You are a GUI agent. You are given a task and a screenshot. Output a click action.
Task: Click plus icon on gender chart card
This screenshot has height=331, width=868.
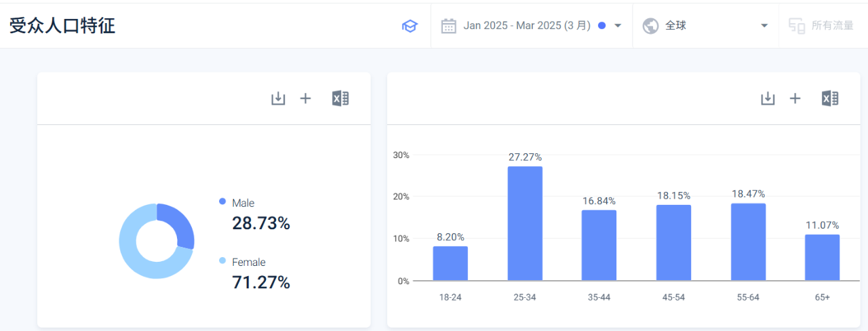pyautogui.click(x=306, y=98)
